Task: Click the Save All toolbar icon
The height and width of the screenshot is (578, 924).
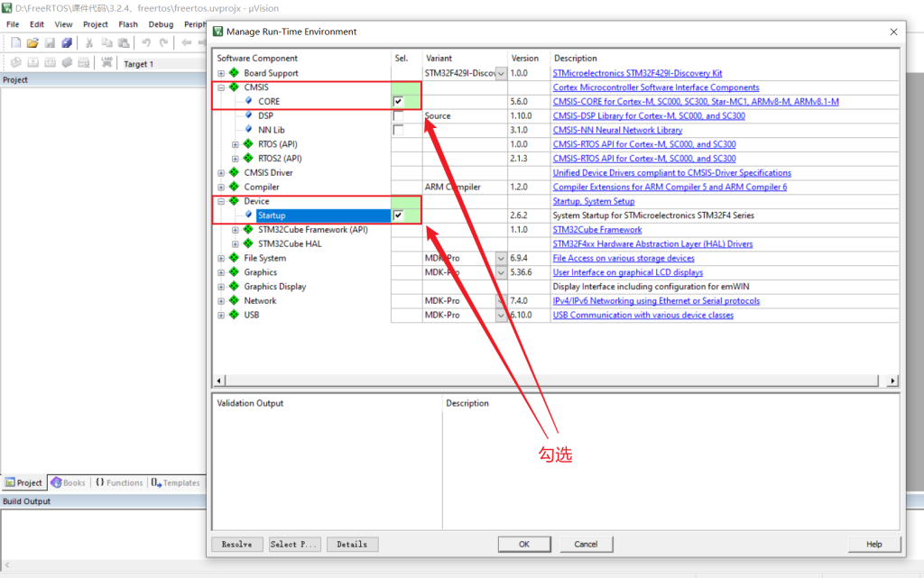Action: click(x=67, y=42)
